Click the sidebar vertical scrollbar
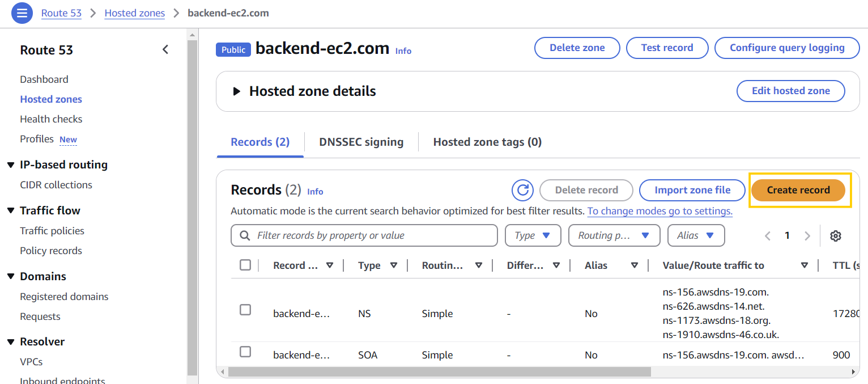Viewport: 868px width, 384px height. [193, 207]
